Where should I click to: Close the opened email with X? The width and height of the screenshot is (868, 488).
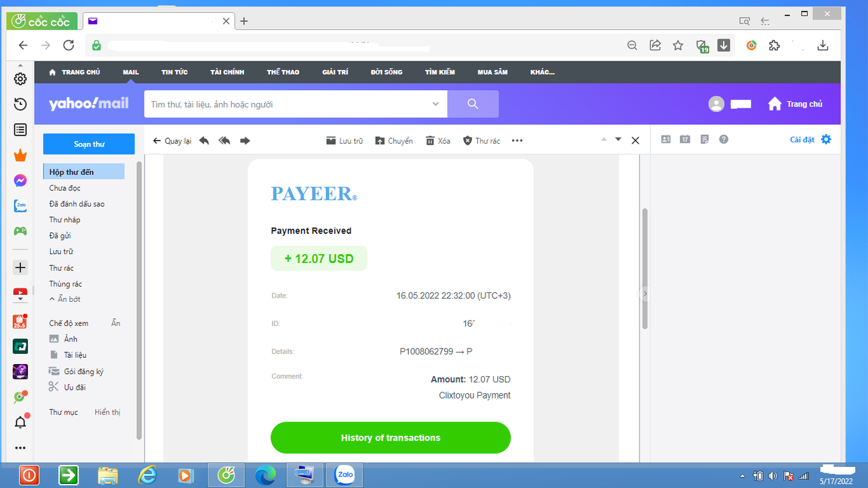tap(635, 140)
